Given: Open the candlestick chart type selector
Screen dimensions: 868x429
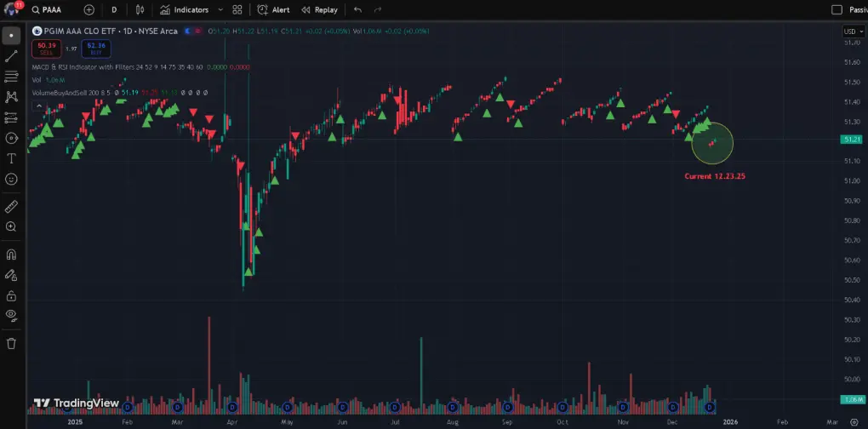Looking at the screenshot, I should pyautogui.click(x=140, y=10).
